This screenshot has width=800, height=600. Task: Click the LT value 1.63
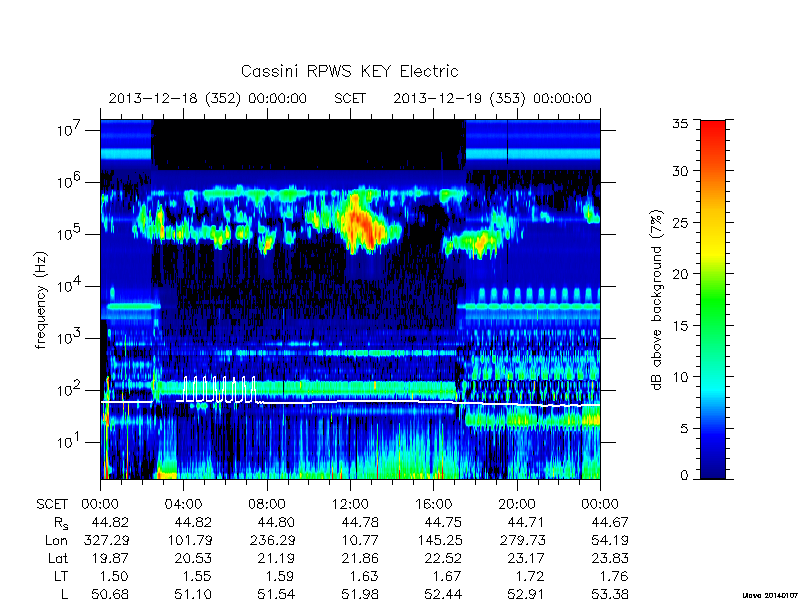coord(364,576)
